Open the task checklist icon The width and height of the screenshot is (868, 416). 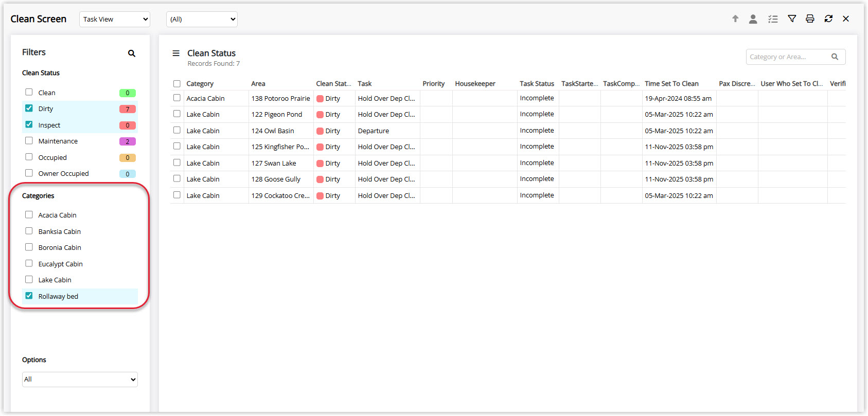tap(773, 19)
